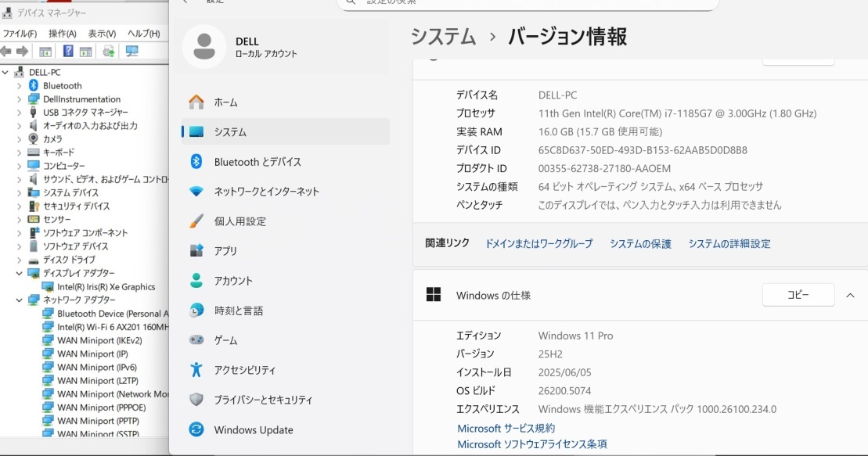Screen dimensions: 868x456
Task: Expand the USB コネクタ マネージャー node
Action: coord(20,113)
